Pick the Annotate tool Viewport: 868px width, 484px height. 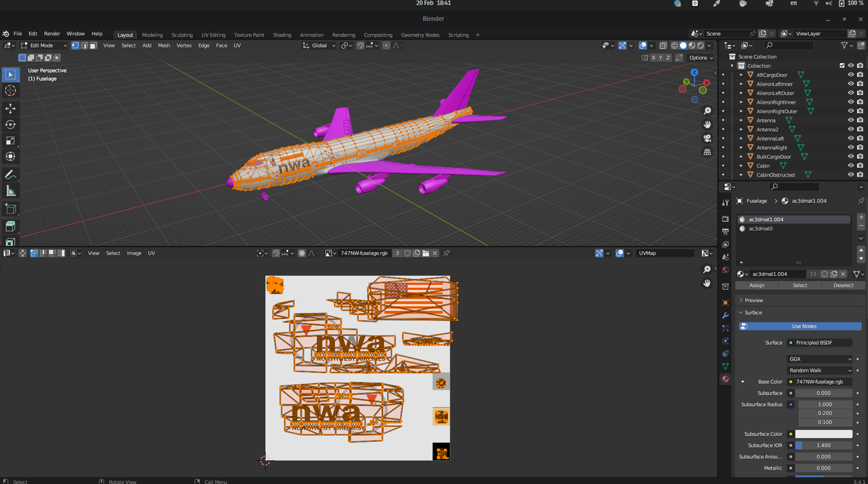point(10,175)
